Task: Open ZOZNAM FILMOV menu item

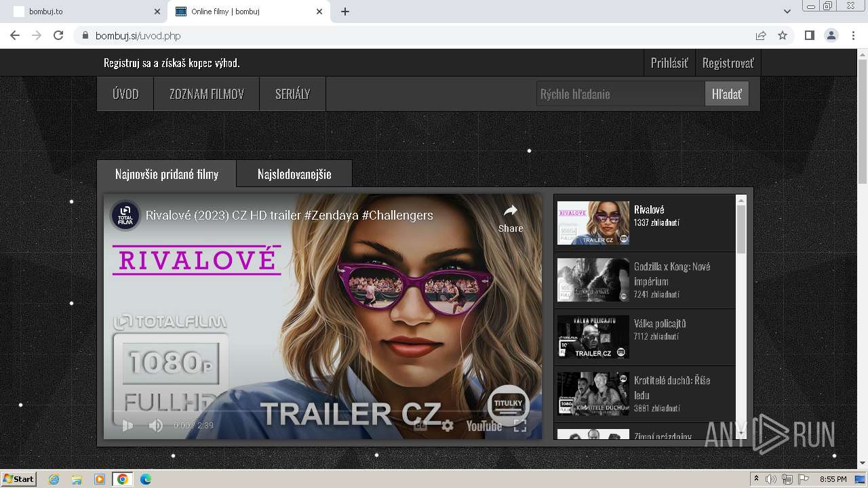Action: pos(207,94)
